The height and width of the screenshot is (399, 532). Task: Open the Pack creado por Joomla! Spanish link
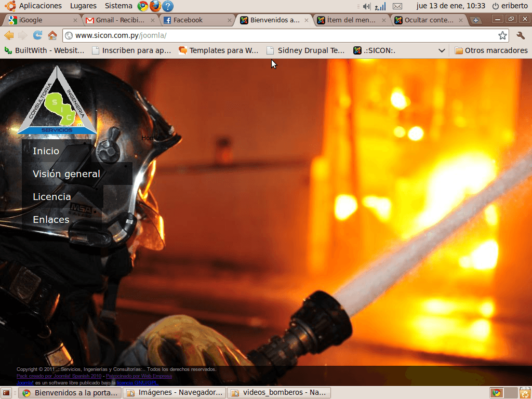point(59,376)
